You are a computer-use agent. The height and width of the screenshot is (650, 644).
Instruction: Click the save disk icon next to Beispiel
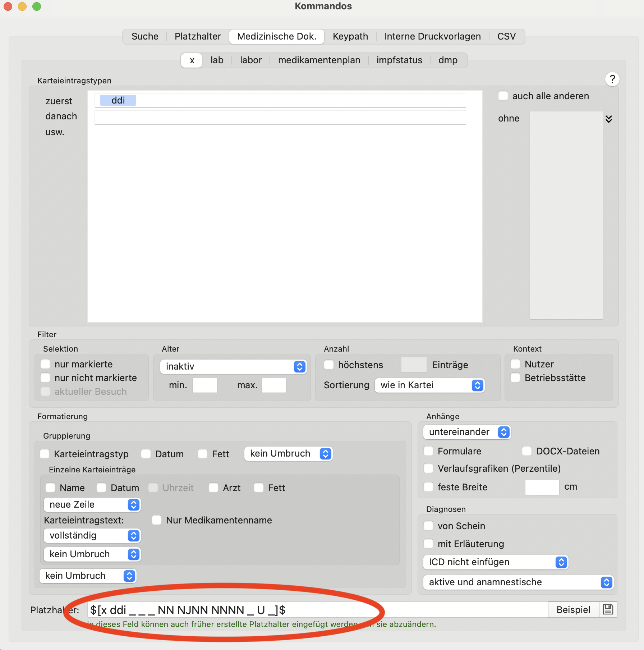click(x=608, y=609)
